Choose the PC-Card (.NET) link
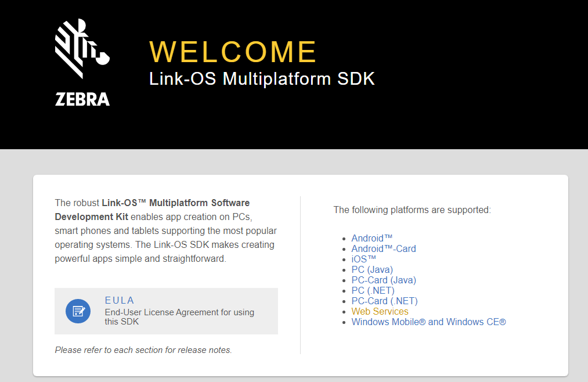Image resolution: width=588 pixels, height=382 pixels. pos(384,301)
